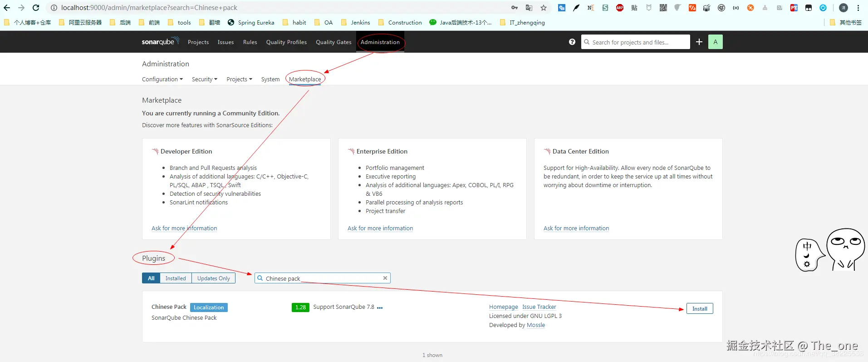The width and height of the screenshot is (868, 362).
Task: Click the browser address bar URL
Action: point(149,8)
